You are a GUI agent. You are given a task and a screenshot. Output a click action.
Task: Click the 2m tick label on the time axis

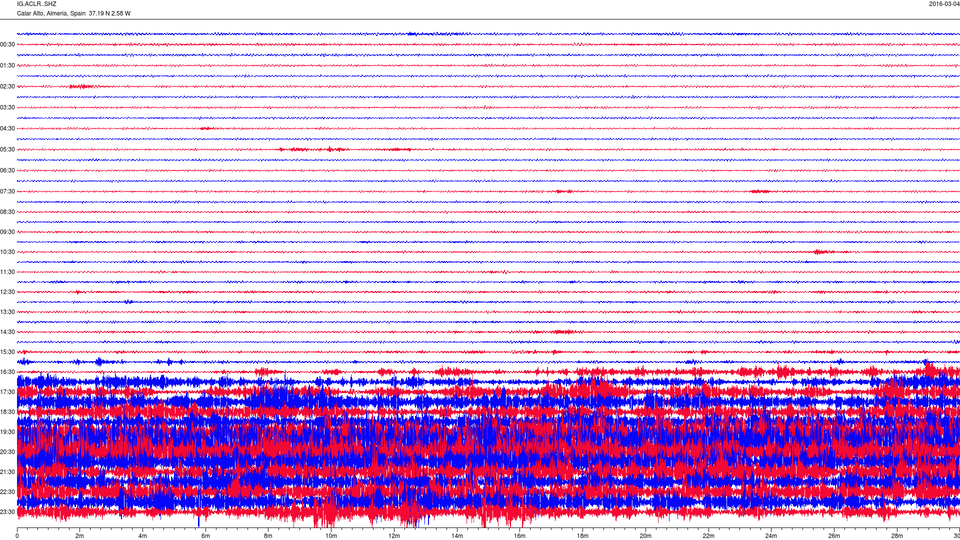[x=80, y=536]
